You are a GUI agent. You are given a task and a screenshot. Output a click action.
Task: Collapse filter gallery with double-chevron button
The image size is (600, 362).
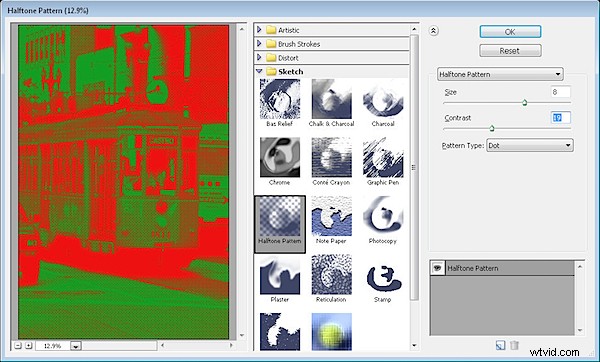(x=434, y=31)
